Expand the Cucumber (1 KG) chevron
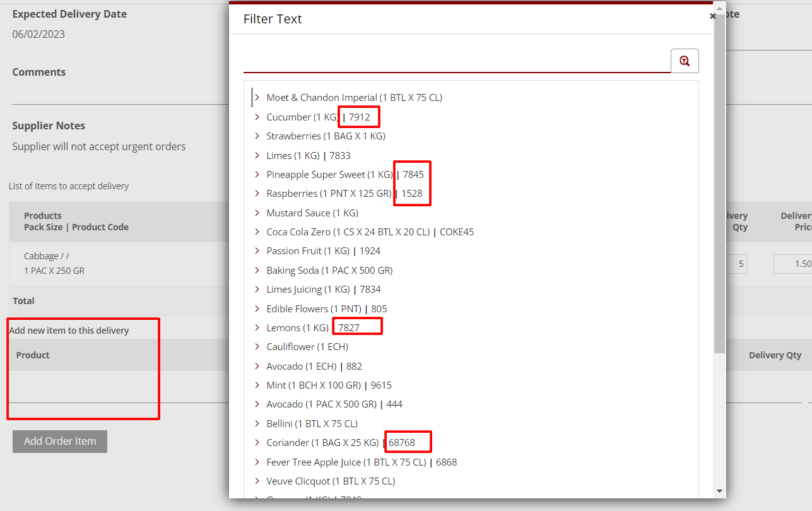The height and width of the screenshot is (511, 812). click(257, 117)
